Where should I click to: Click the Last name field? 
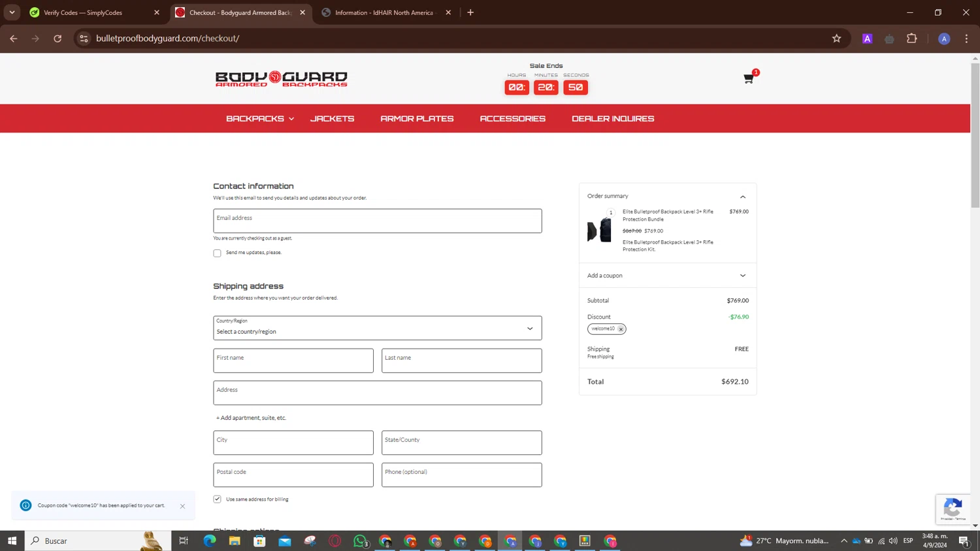(x=462, y=360)
